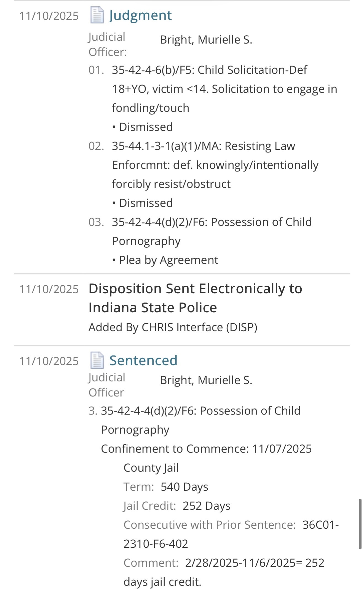Click Dismissed status under charge 01
Screen dimensions: 364x604
146,127
